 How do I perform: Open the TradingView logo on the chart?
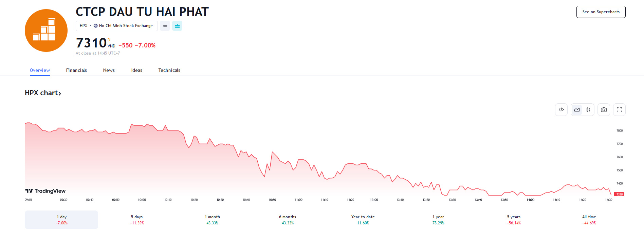pyautogui.click(x=45, y=191)
